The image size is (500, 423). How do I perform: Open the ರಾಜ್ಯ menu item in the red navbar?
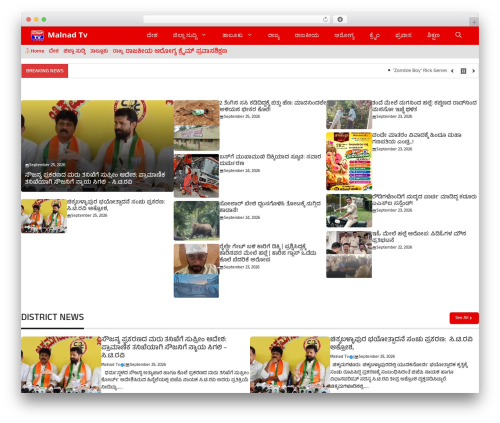274,35
